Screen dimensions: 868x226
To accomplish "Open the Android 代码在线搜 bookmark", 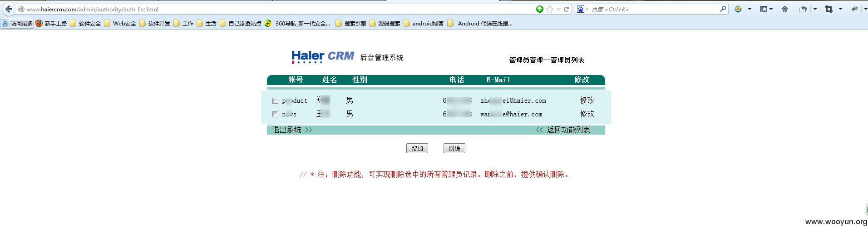I will point(480,23).
